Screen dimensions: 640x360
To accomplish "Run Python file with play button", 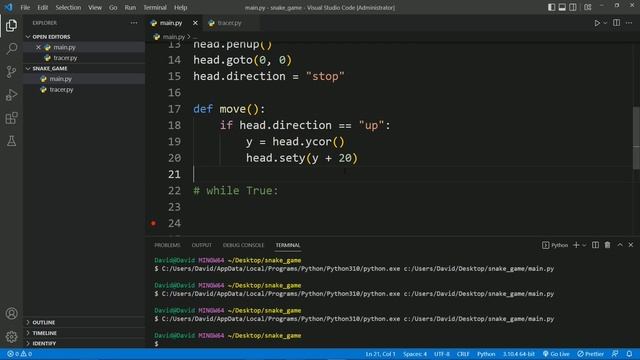I will pyautogui.click(x=597, y=23).
